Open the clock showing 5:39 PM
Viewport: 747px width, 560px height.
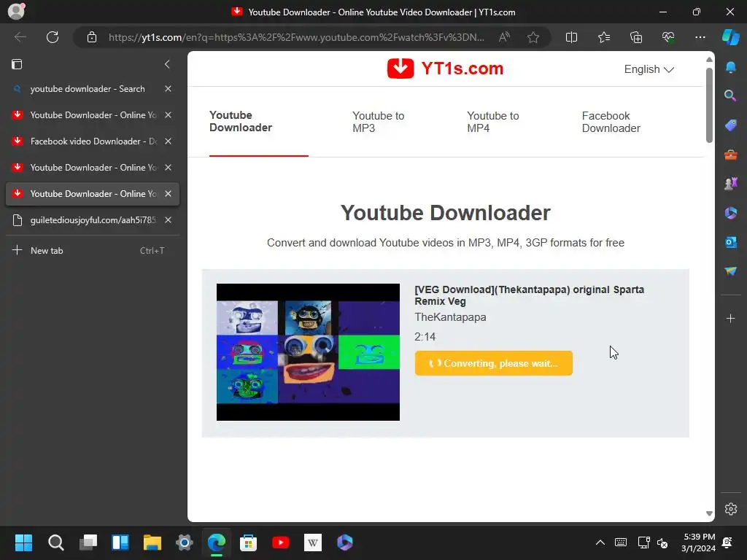[x=698, y=542]
